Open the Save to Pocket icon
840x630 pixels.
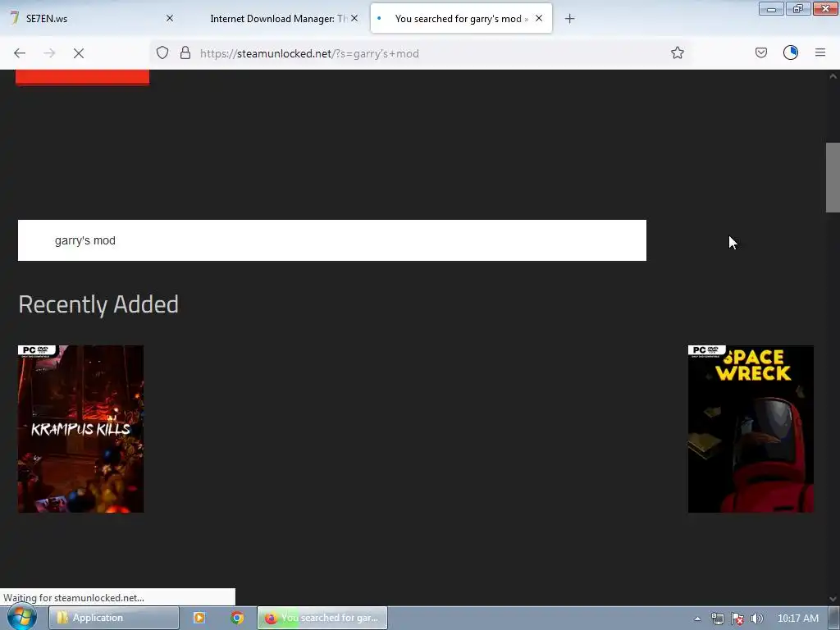click(x=760, y=52)
